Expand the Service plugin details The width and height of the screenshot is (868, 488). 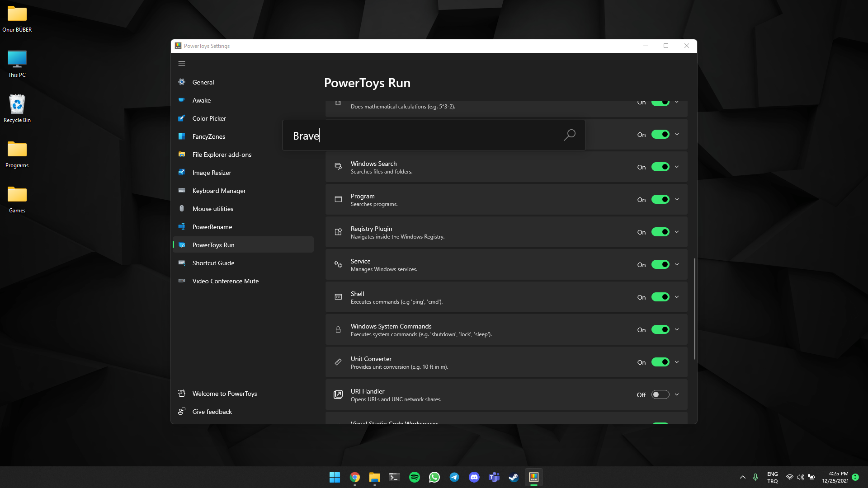click(677, 264)
